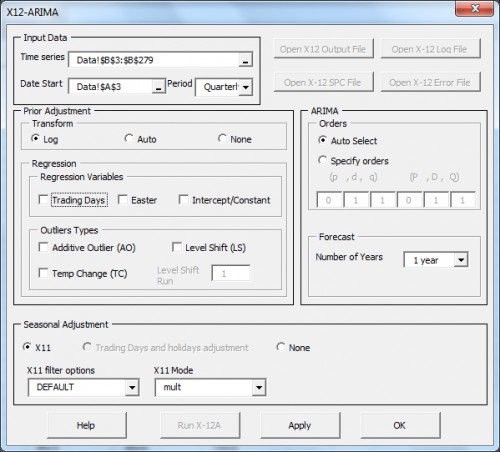The image size is (500, 452).
Task: Click the Time series range selector icon
Action: [x=245, y=60]
